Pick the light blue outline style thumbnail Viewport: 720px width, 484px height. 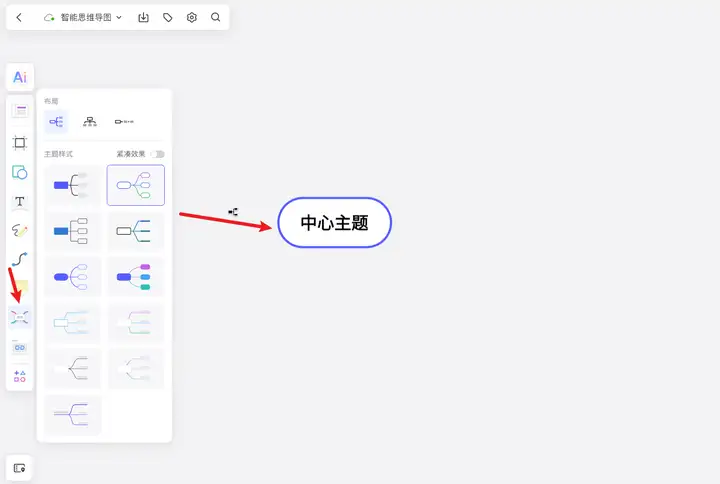[72, 323]
